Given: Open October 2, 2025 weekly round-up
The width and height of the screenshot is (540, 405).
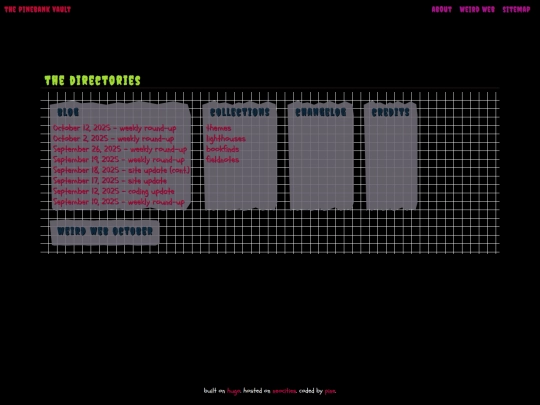Looking at the screenshot, I should coord(113,139).
